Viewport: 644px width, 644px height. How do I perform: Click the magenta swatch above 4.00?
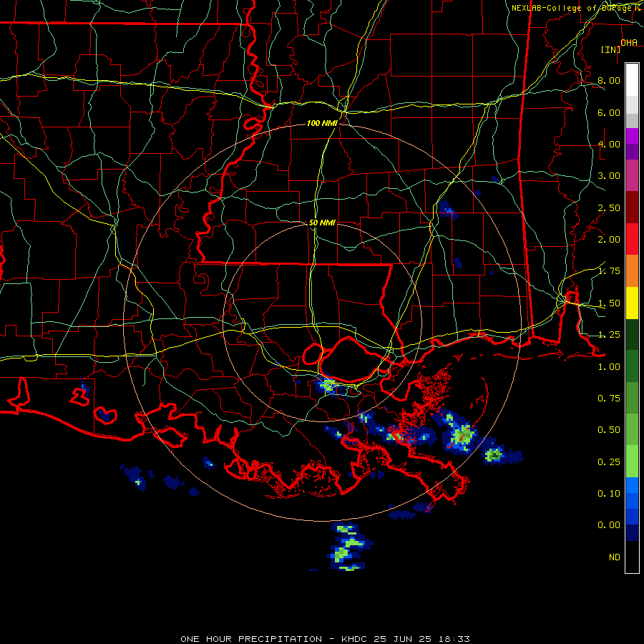632,136
